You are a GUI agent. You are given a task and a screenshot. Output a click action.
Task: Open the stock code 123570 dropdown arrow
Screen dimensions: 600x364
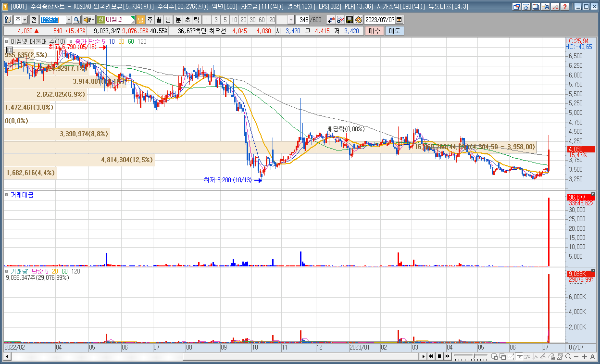pos(68,20)
